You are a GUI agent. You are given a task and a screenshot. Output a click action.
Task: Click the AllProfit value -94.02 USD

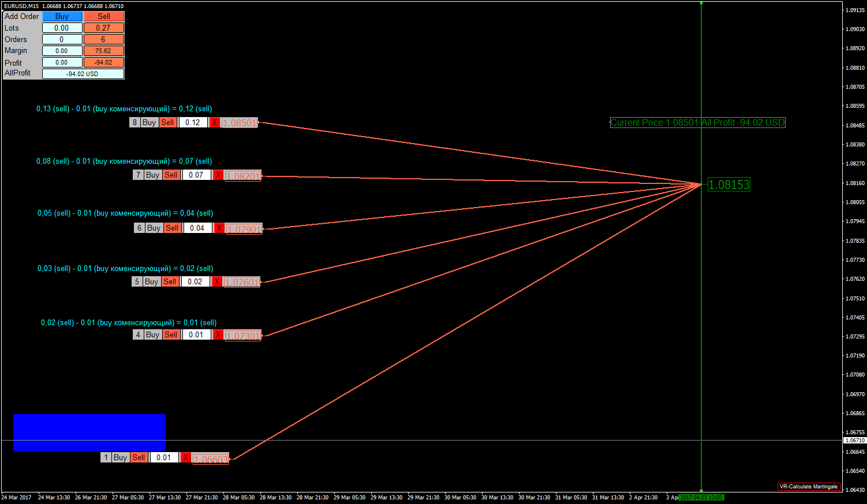(x=83, y=74)
